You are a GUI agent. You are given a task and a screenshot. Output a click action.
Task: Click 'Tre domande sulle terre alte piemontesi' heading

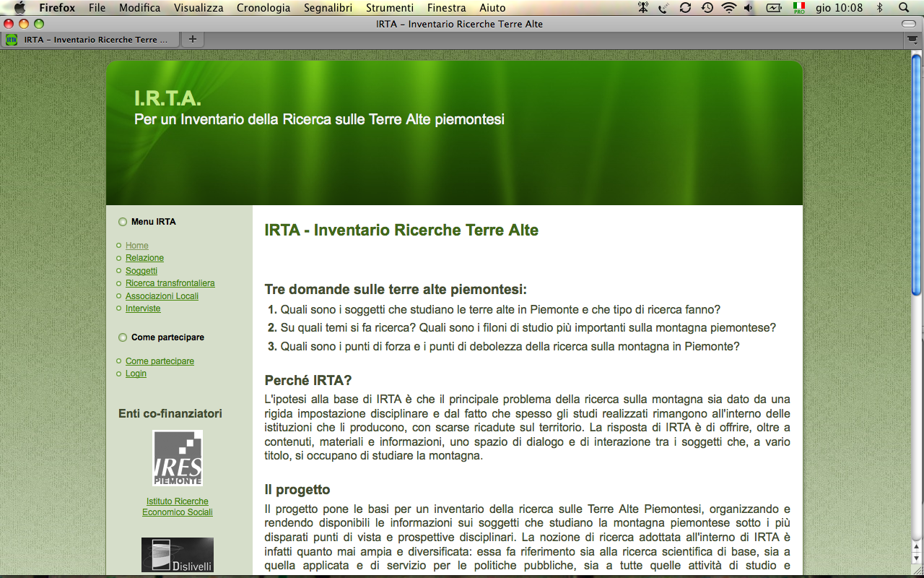[396, 290]
